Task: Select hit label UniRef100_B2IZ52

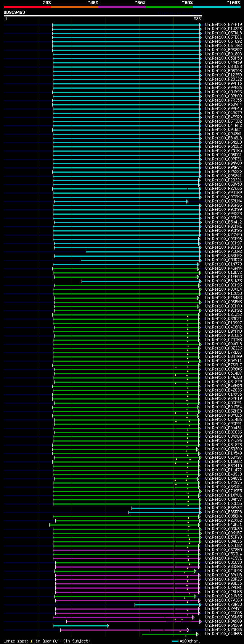Action: (x=223, y=314)
